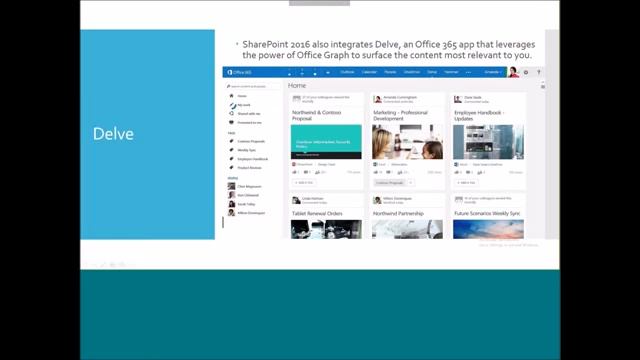Open the Outlook tab in Office 365 header
This screenshot has width=640, height=360.
click(347, 72)
